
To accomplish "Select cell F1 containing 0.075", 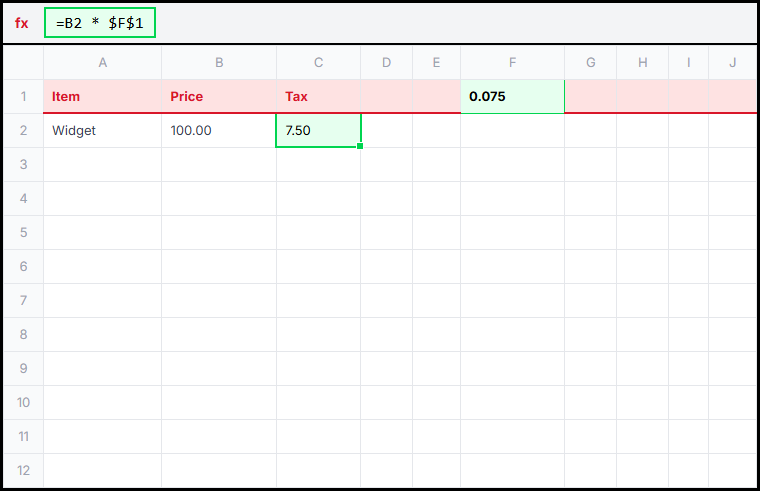I will tap(512, 97).
